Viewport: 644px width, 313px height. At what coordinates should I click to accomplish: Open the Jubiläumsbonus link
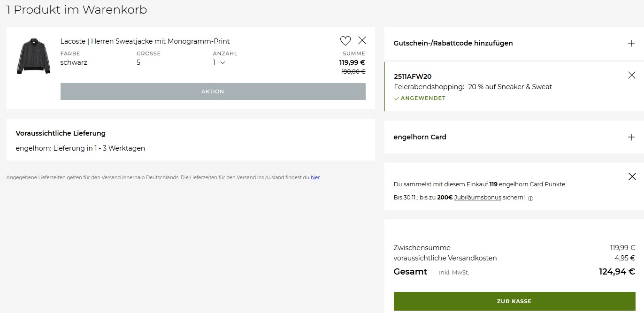click(x=477, y=198)
